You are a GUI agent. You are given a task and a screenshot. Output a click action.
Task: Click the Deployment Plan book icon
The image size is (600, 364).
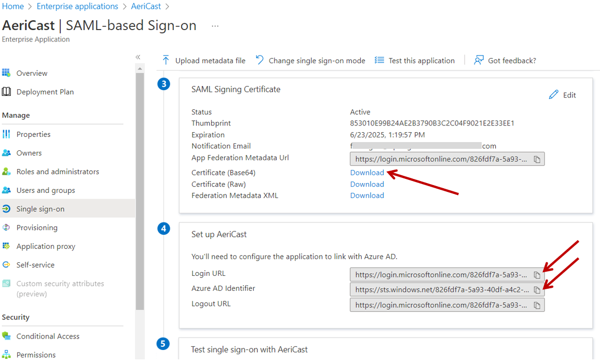(x=6, y=91)
